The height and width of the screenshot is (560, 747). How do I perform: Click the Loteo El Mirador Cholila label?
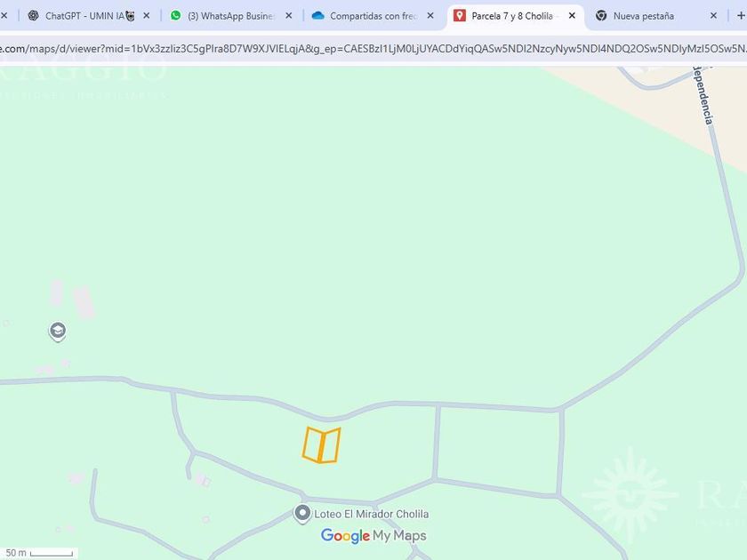coord(371,515)
